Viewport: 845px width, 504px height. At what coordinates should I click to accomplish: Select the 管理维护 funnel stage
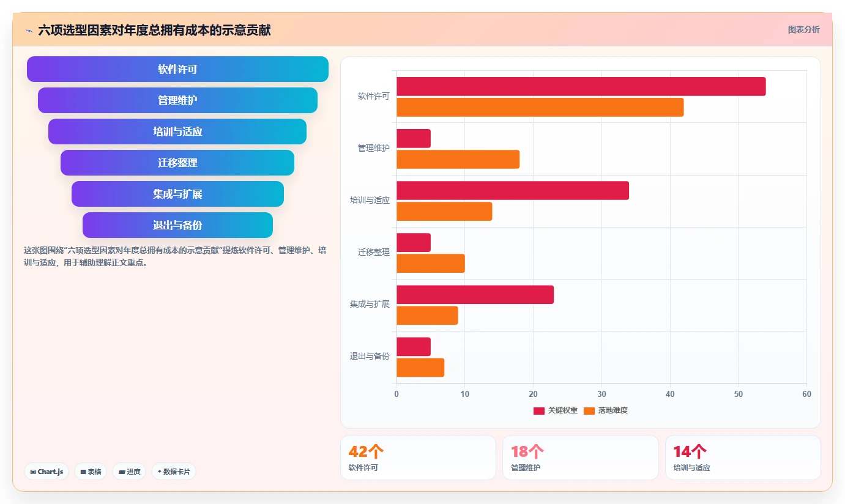(177, 100)
